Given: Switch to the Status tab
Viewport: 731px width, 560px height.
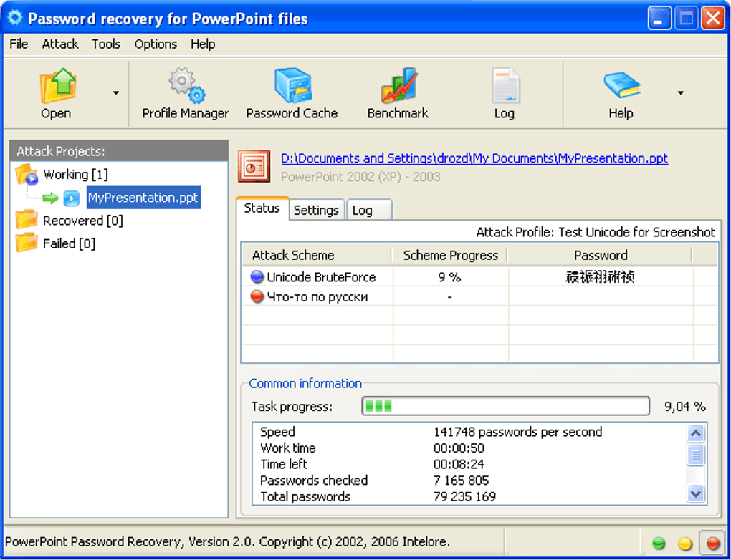Looking at the screenshot, I should click(262, 208).
